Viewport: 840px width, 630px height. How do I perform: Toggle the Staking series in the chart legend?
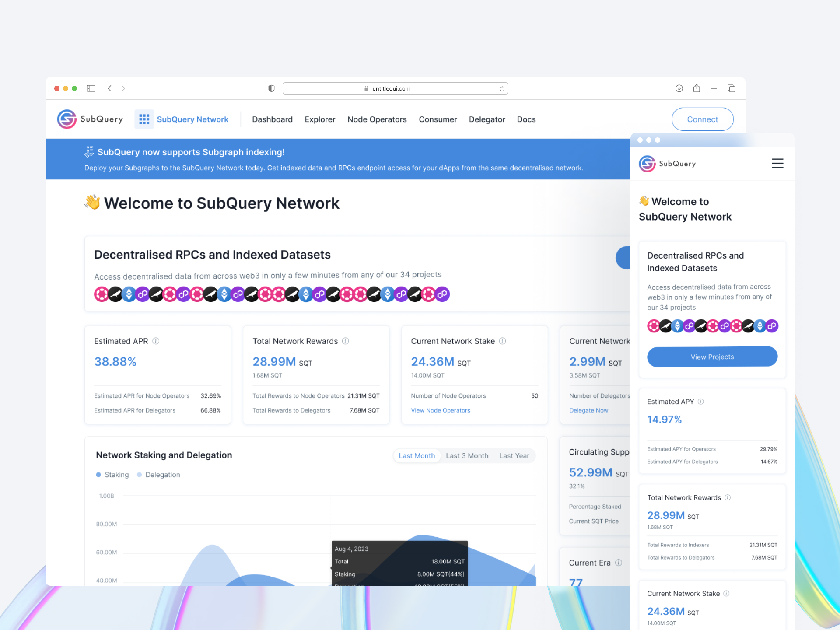click(x=112, y=475)
